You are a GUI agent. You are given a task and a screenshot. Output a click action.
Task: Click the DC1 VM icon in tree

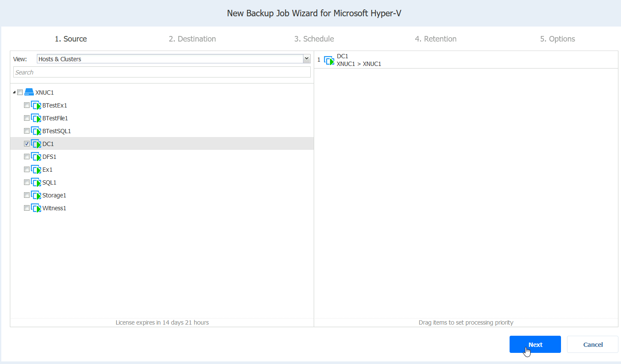[36, 144]
